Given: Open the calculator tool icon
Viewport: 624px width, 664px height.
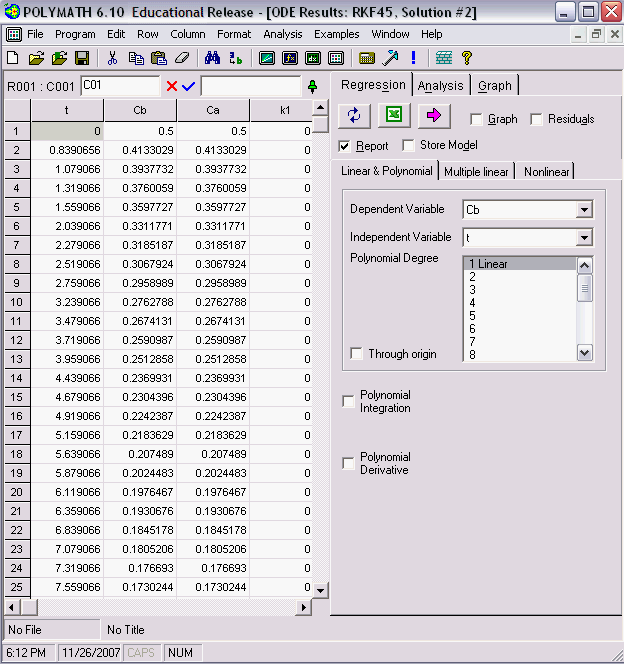Looking at the screenshot, I should click(367, 58).
